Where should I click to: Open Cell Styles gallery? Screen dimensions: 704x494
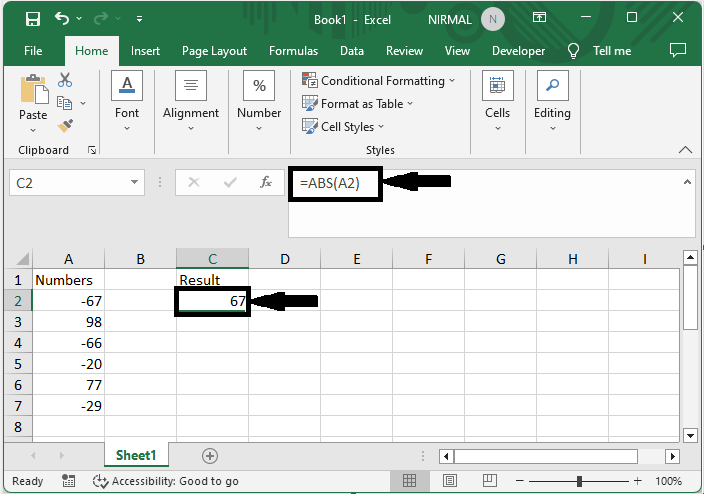[x=343, y=127]
